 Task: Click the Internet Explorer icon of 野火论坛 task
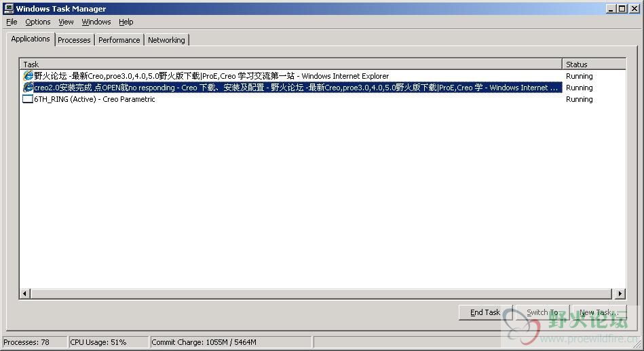click(28, 75)
